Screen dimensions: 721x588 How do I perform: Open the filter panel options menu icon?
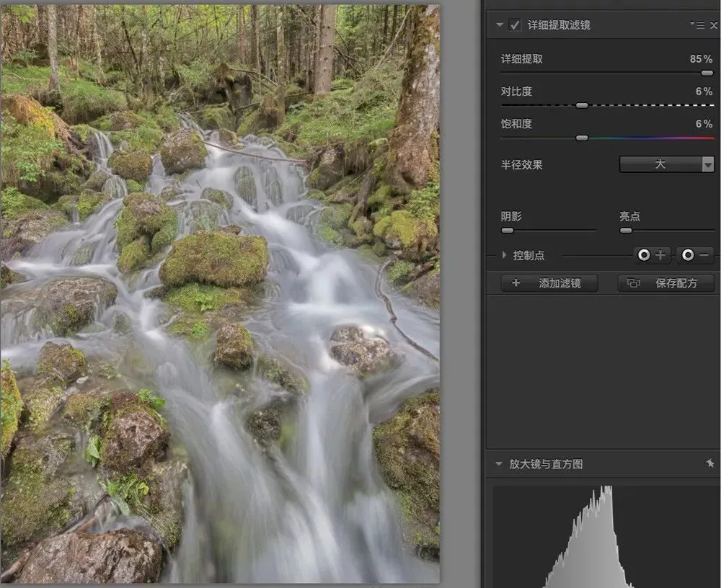(x=698, y=24)
